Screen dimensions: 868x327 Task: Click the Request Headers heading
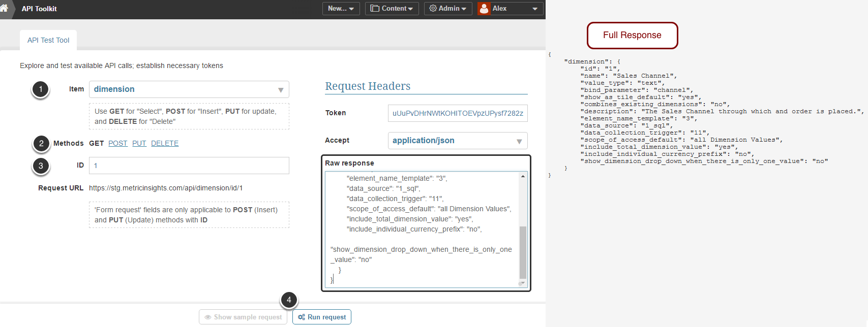click(368, 86)
